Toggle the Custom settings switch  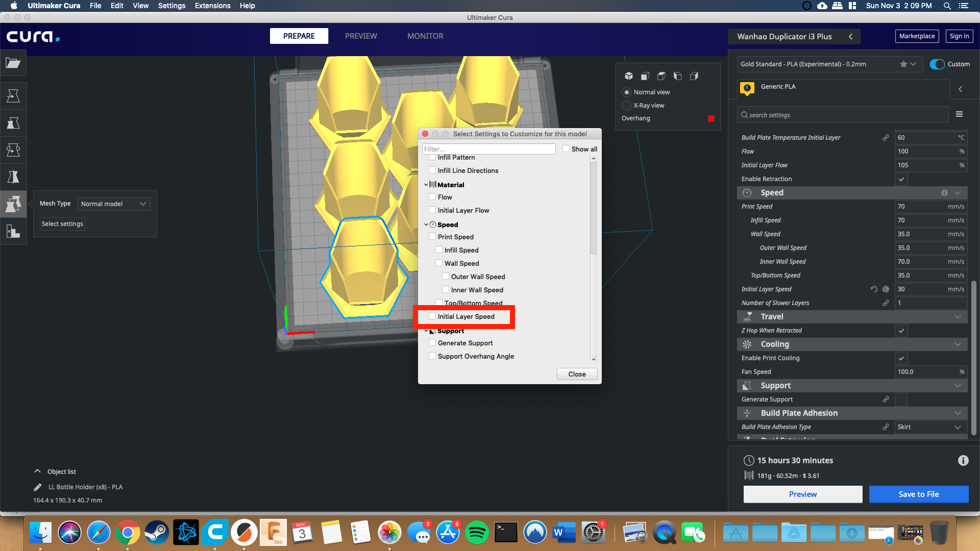937,64
